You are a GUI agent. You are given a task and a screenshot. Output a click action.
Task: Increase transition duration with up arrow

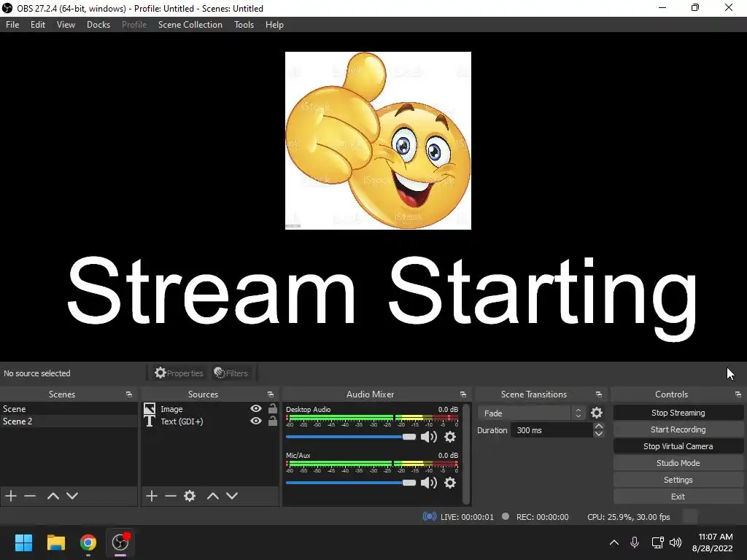(x=599, y=426)
